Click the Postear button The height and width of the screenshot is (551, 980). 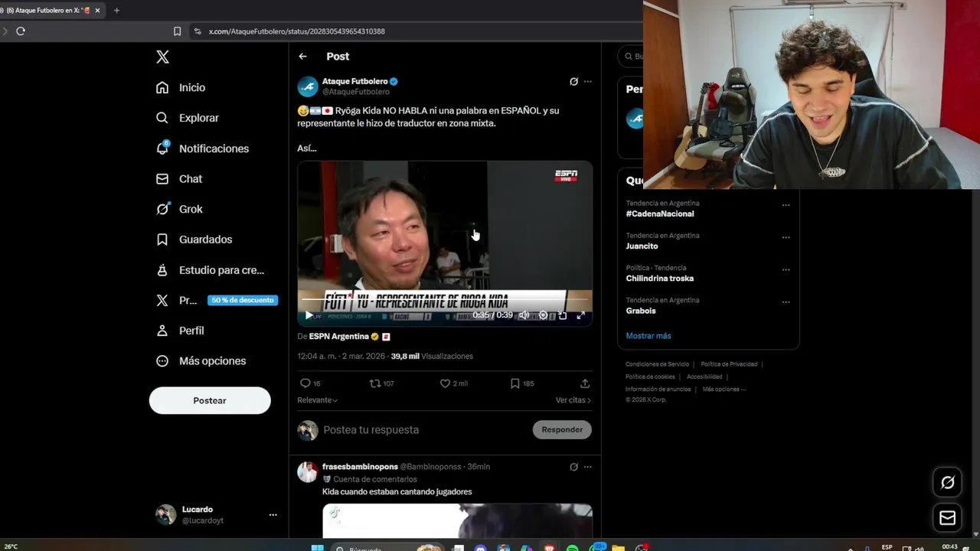coord(210,400)
